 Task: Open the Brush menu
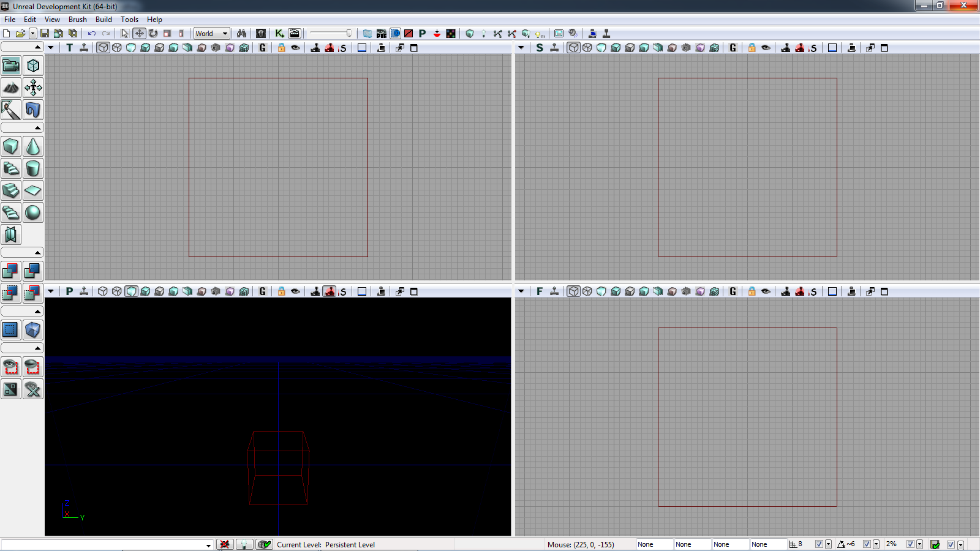pos(78,20)
